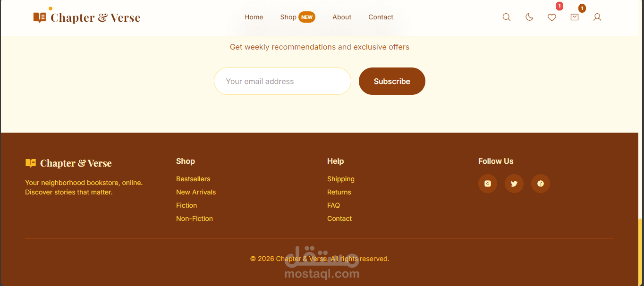The width and height of the screenshot is (644, 286).
Task: Open the shopping cart icon
Action: (x=575, y=17)
